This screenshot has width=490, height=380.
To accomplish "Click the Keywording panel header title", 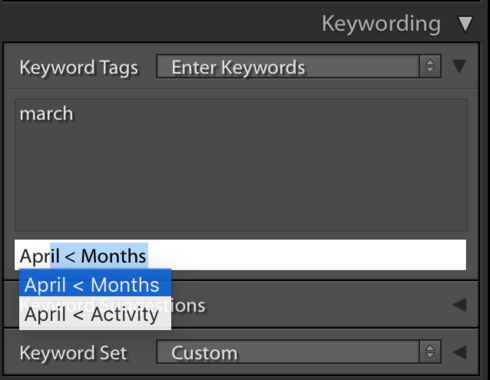I will [381, 24].
